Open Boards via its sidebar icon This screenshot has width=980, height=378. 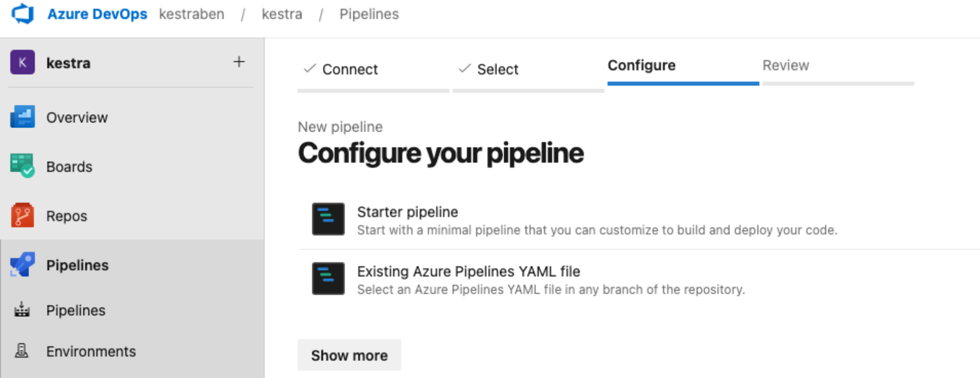(x=23, y=166)
